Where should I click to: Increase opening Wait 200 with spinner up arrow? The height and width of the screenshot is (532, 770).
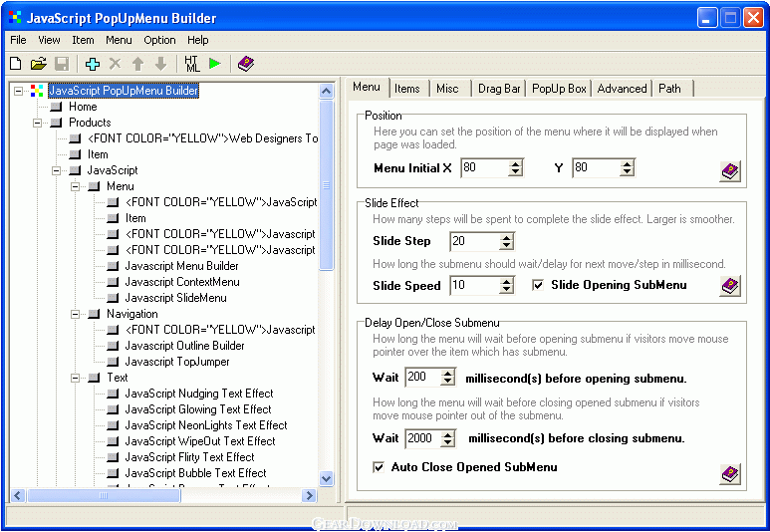coord(448,374)
